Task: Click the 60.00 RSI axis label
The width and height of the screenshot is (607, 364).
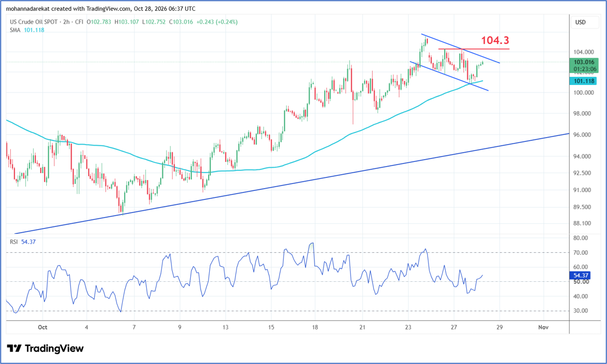Action: [580, 267]
